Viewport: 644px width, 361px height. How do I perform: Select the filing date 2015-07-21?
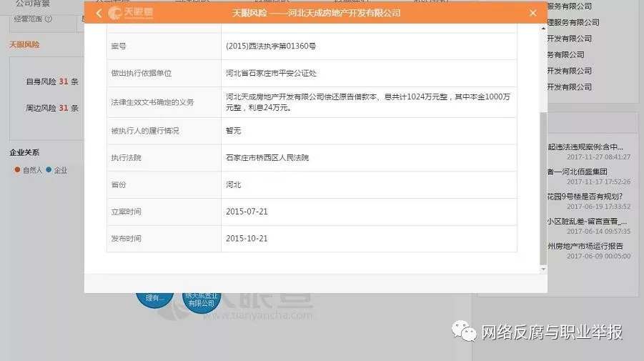click(x=247, y=212)
